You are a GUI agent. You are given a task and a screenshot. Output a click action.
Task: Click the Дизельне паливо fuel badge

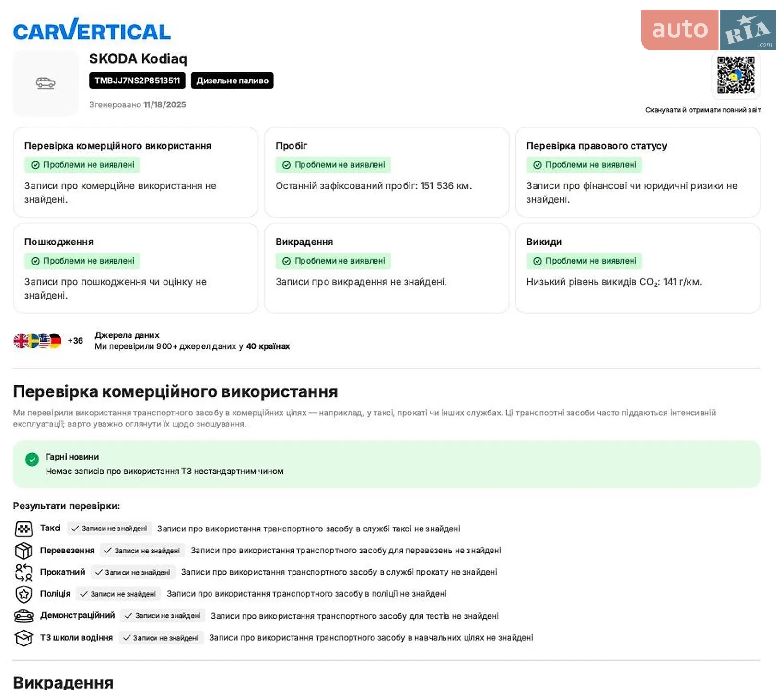[x=232, y=80]
